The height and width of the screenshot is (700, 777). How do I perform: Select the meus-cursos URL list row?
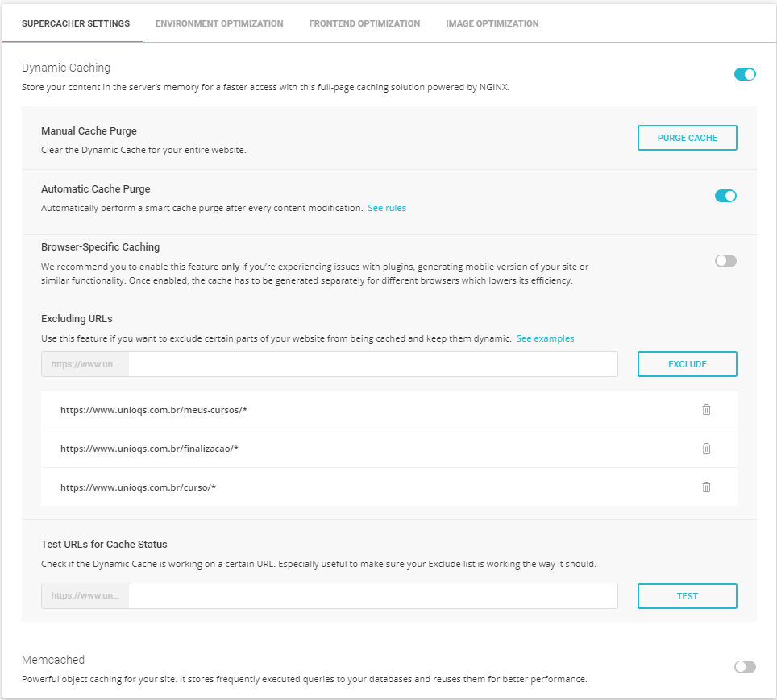click(x=389, y=410)
